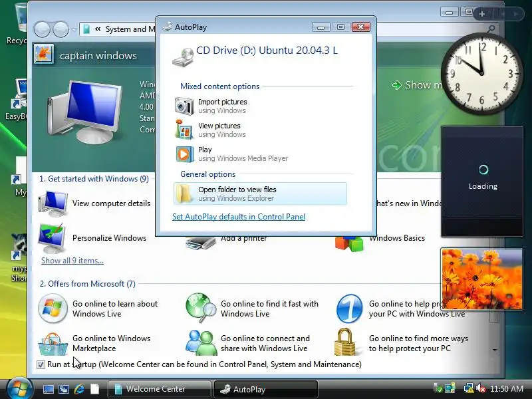532x399 pixels.
Task: Click Import pictures using Windows text
Action: click(x=222, y=106)
